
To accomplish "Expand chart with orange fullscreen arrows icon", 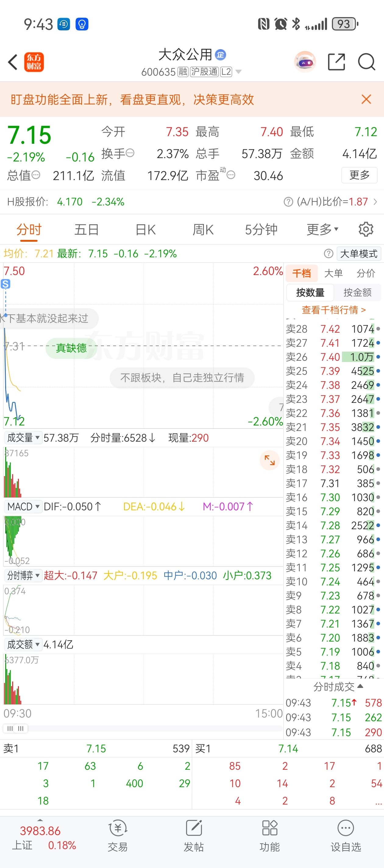I will 270,460.
